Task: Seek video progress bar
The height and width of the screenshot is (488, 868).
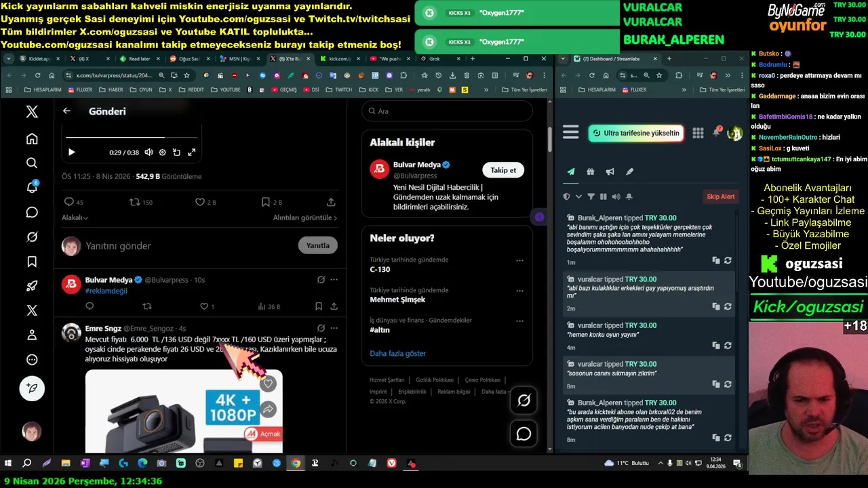Action: tap(133, 138)
